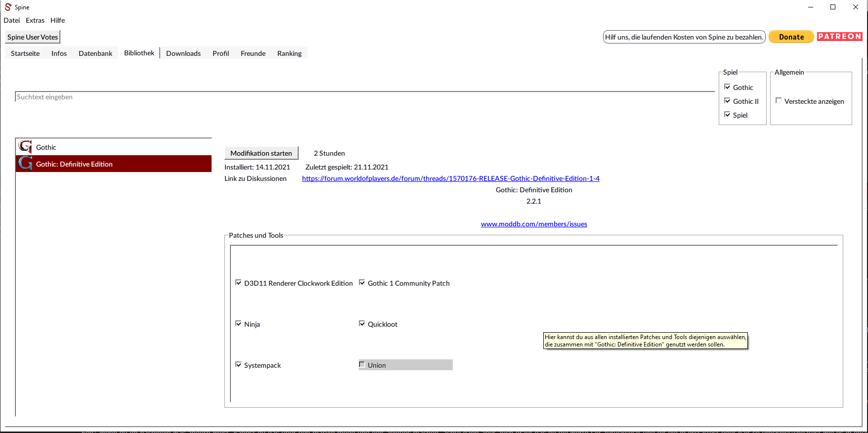868x433 pixels.
Task: Go to the Downloads tab
Action: click(x=183, y=53)
